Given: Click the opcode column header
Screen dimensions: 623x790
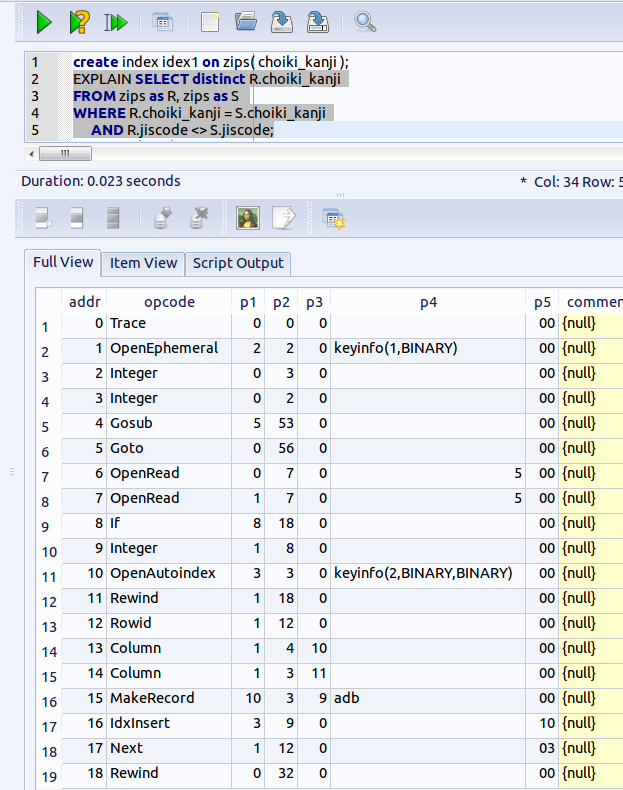Looking at the screenshot, I should (x=169, y=302).
